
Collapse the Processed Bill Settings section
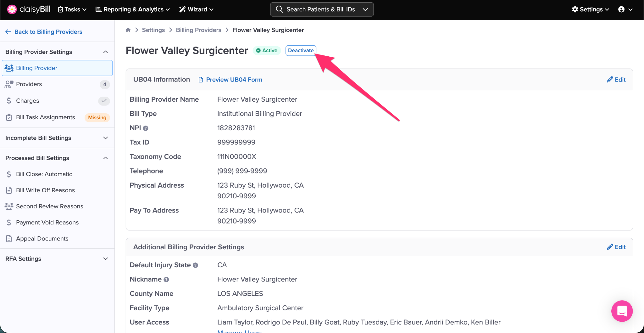pos(106,158)
